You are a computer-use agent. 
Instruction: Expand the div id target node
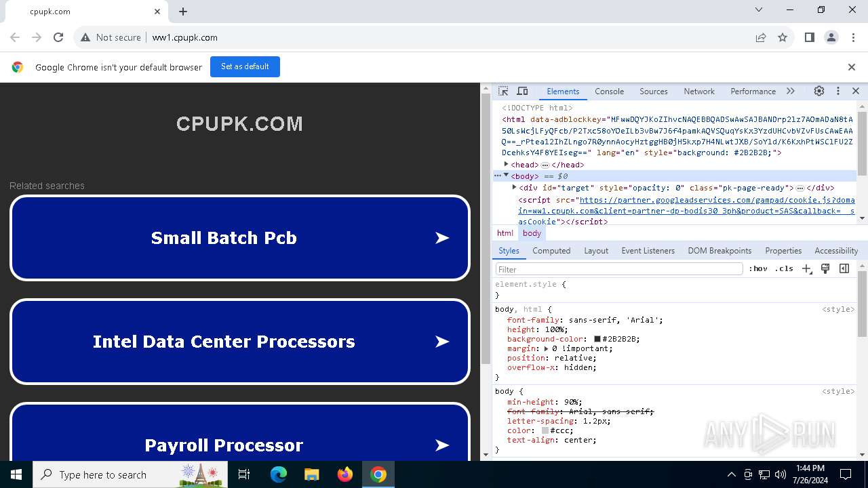514,187
